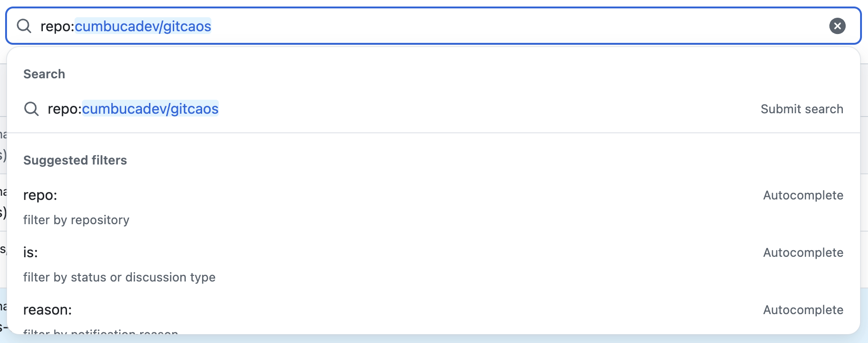Image resolution: width=868 pixels, height=343 pixels.
Task: Click the magnifier icon in the search bar
Action: pos(24,26)
